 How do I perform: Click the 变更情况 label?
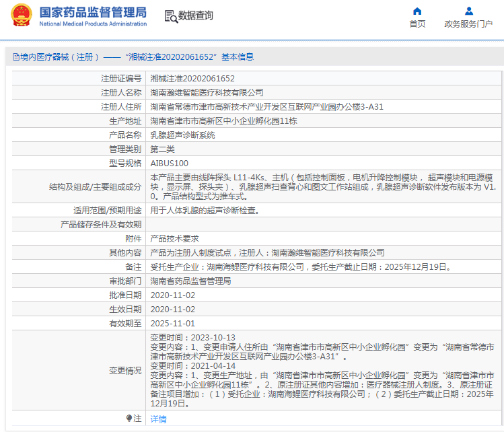coord(125,371)
